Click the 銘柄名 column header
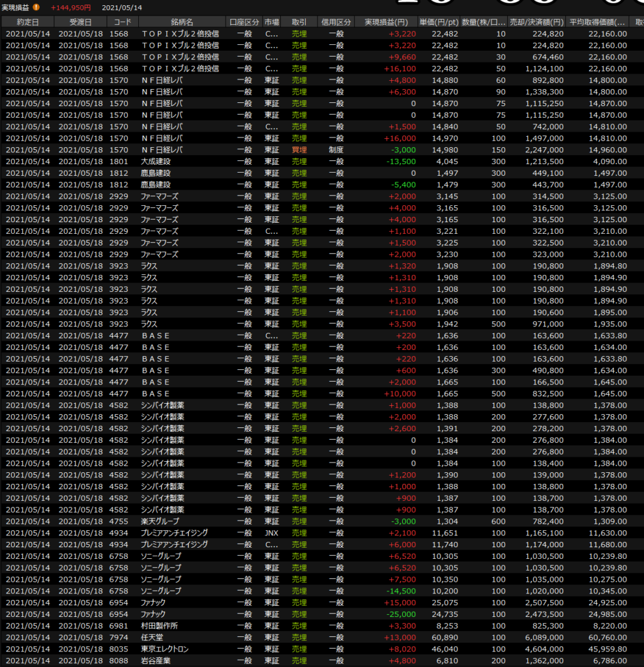644x667 pixels. [182, 22]
